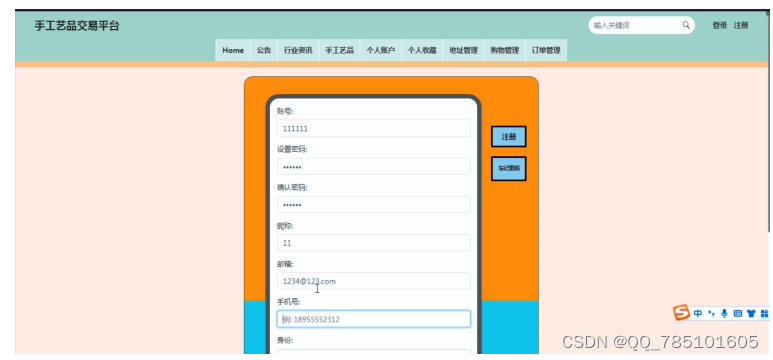This screenshot has height=360, width=773.
Task: Open the skin shirt icon in IME bar
Action: click(751, 313)
